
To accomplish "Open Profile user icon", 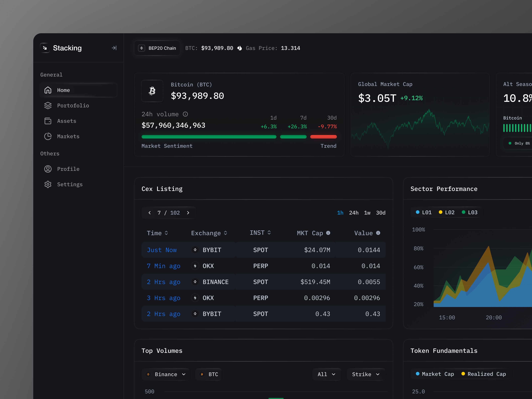I will (x=48, y=169).
